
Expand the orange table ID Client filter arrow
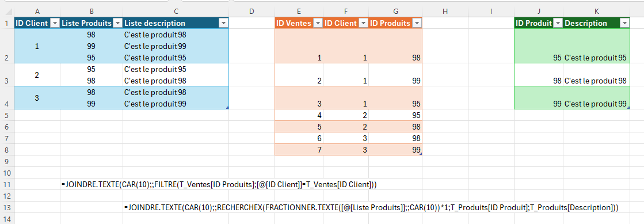364,24
